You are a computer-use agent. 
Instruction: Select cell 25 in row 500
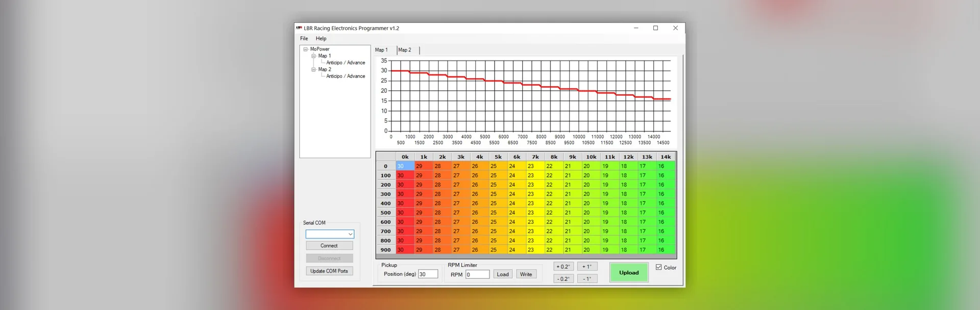point(498,213)
